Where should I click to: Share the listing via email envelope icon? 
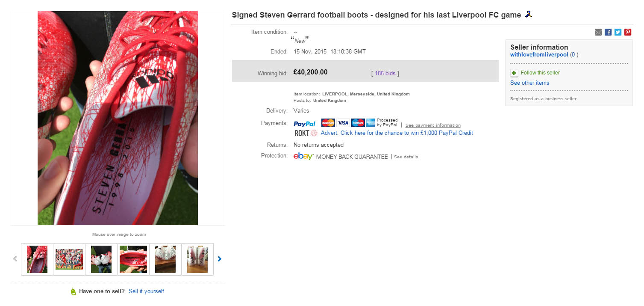598,32
